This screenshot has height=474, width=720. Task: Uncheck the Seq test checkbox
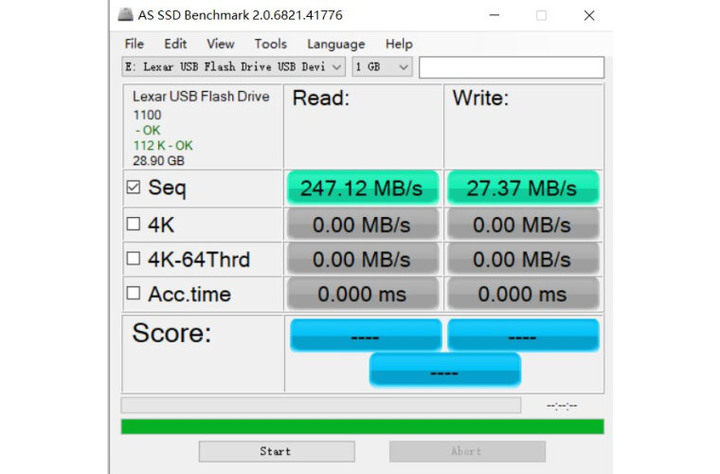click(x=133, y=187)
